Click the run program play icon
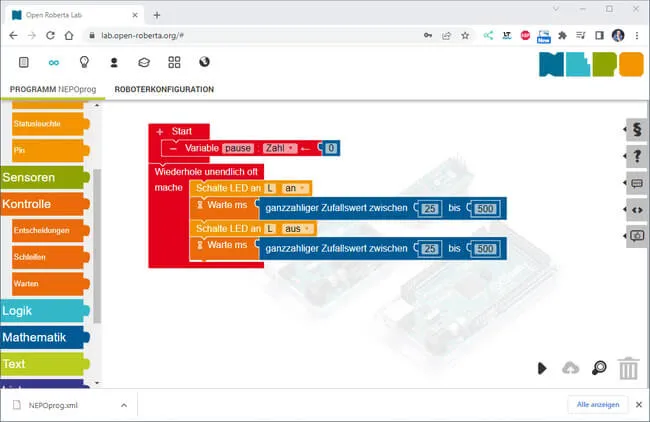This screenshot has width=650, height=422. (x=541, y=368)
